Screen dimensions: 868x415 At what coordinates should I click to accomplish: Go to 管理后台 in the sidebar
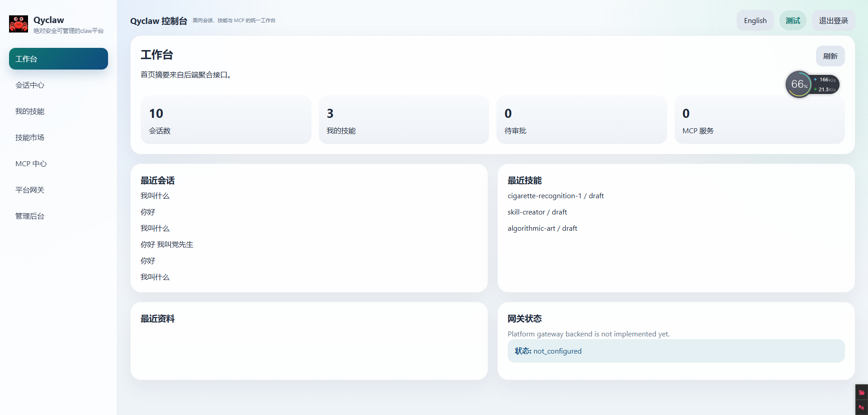[x=58, y=216]
